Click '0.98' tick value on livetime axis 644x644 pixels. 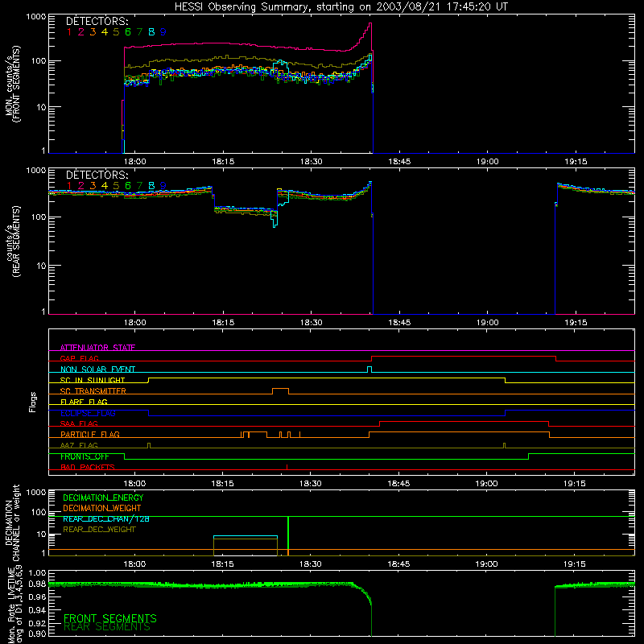tap(37, 584)
